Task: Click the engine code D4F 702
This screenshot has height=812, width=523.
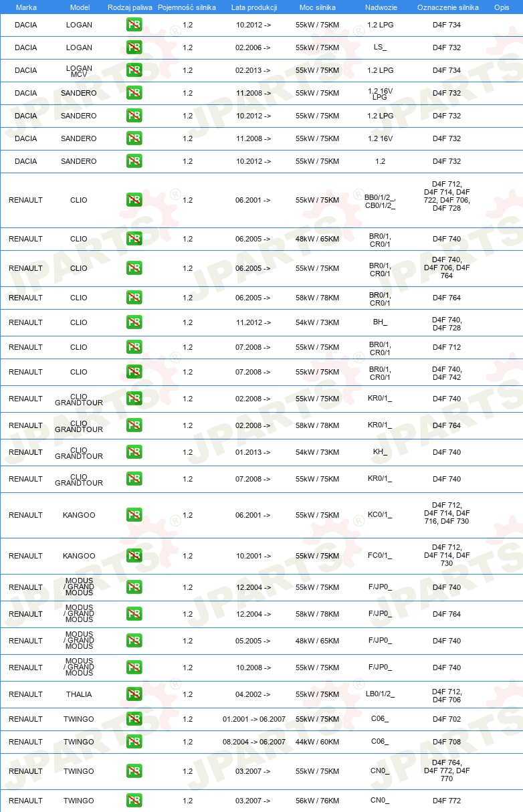Action: (x=447, y=719)
